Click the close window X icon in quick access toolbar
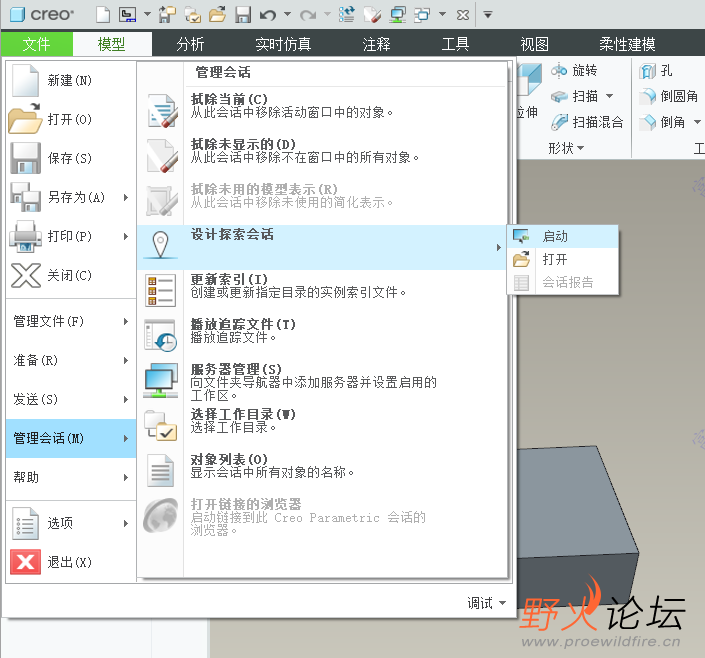 click(463, 15)
